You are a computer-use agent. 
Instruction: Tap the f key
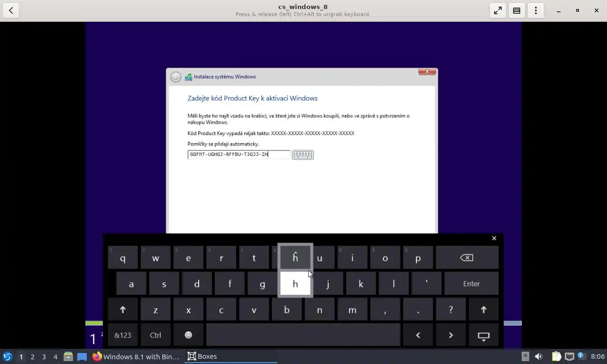click(230, 284)
